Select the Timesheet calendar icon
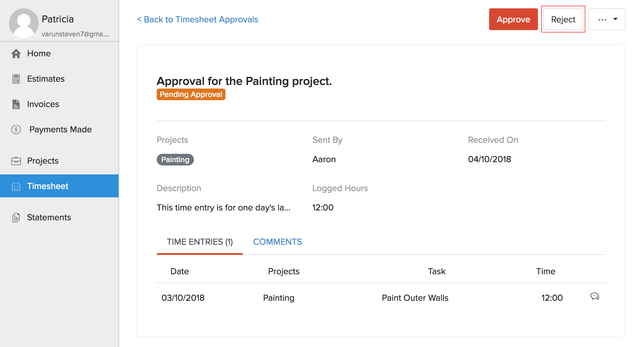This screenshot has width=644, height=347. click(x=16, y=186)
